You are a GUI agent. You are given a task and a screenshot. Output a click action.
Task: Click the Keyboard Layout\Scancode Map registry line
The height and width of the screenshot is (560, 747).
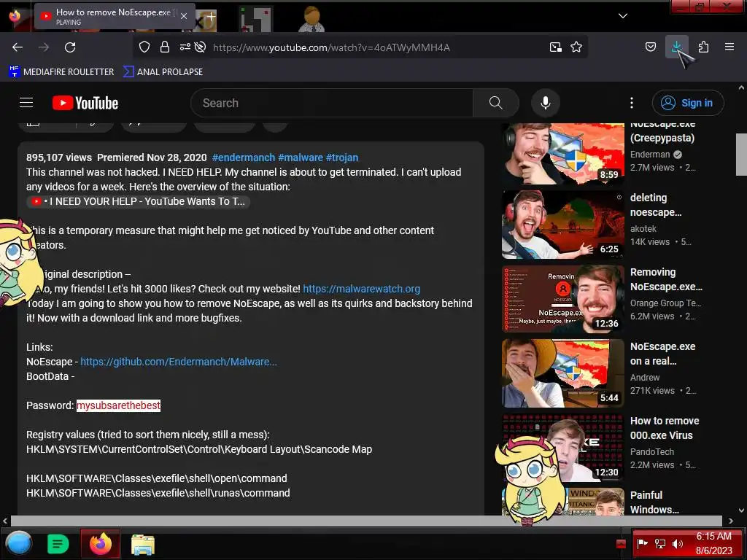(x=199, y=449)
